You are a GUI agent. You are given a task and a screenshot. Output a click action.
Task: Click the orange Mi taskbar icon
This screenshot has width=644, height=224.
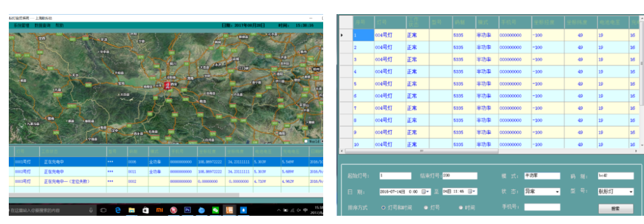tap(159, 210)
